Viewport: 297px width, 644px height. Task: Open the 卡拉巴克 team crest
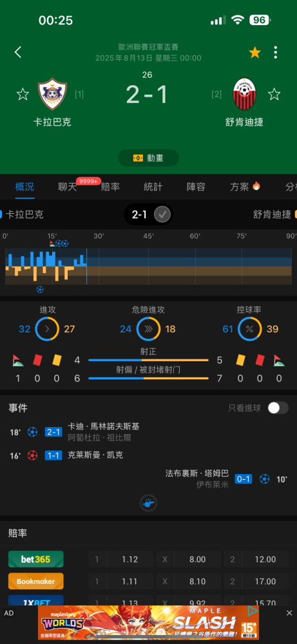point(52,94)
